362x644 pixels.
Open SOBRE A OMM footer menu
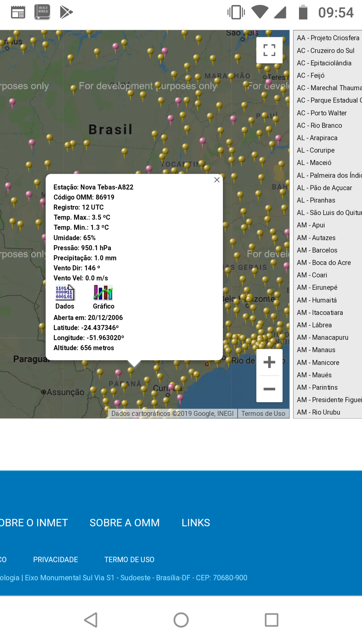(x=125, y=523)
